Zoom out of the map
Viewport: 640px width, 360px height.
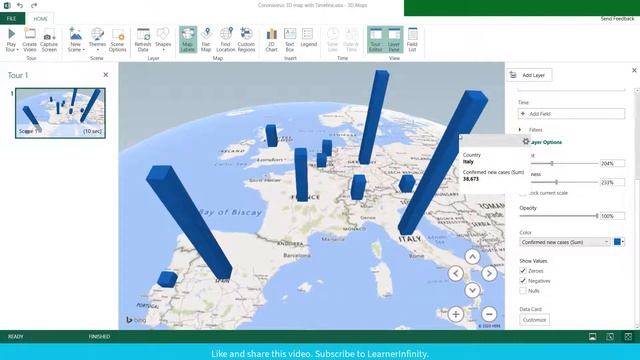coord(489,314)
